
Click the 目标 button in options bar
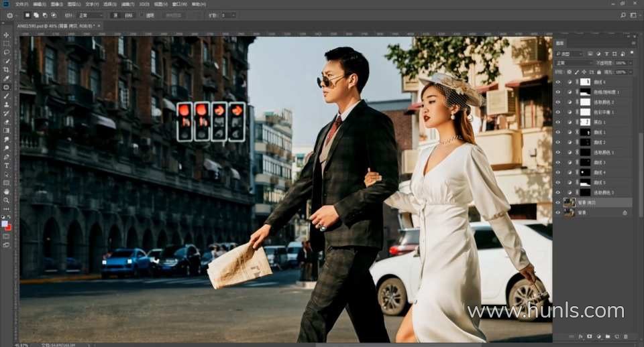[129, 15]
